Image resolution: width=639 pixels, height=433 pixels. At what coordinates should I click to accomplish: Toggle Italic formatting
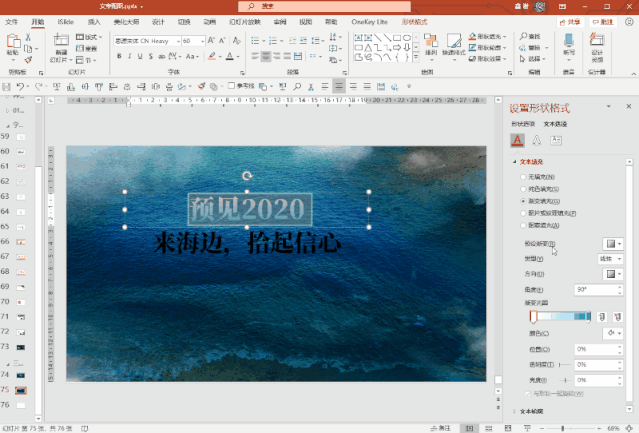pyautogui.click(x=130, y=56)
